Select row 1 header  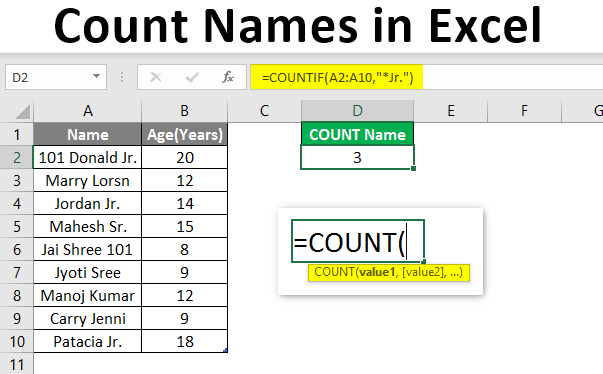pos(17,135)
